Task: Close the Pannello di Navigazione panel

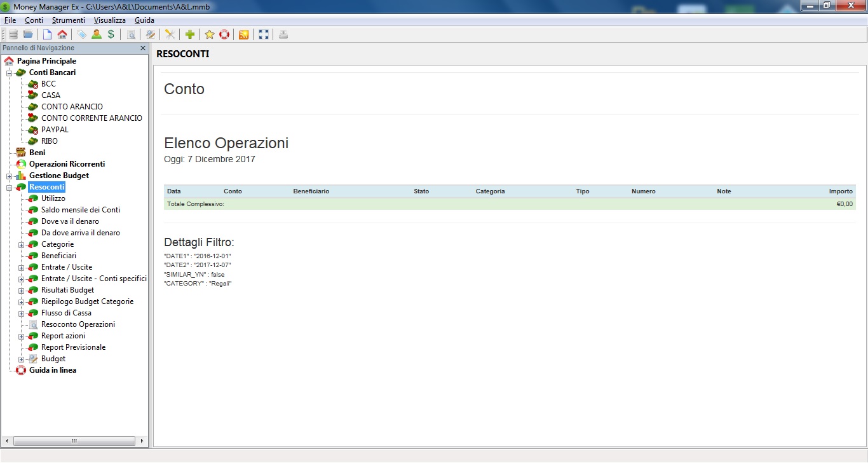Action: point(143,47)
